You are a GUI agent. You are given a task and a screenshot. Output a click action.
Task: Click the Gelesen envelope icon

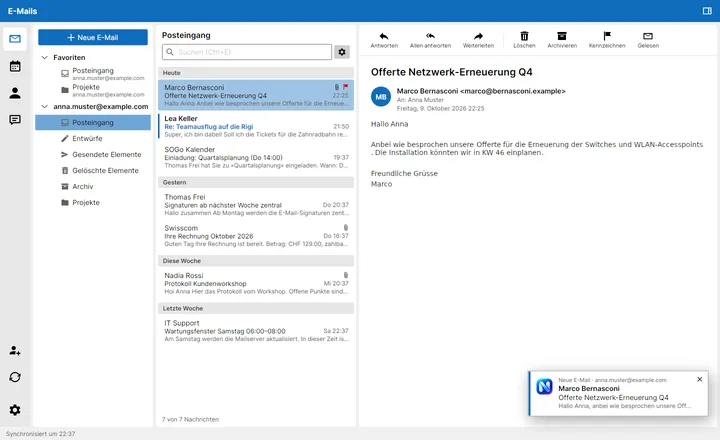(648, 36)
